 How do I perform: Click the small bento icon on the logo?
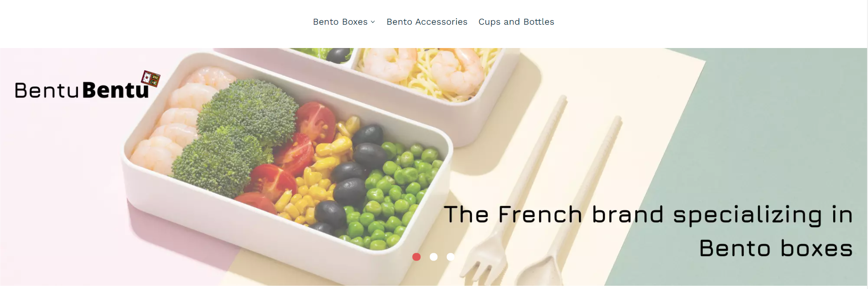[x=151, y=78]
